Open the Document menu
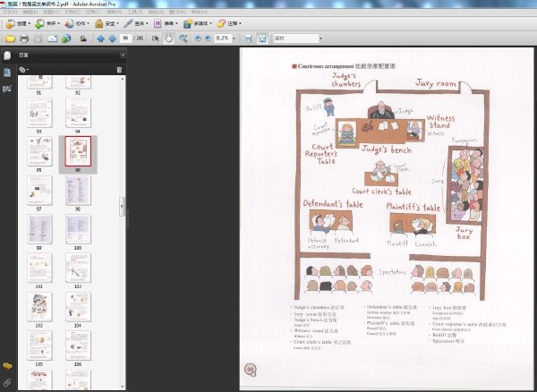The height and width of the screenshot is (392, 537). point(72,13)
